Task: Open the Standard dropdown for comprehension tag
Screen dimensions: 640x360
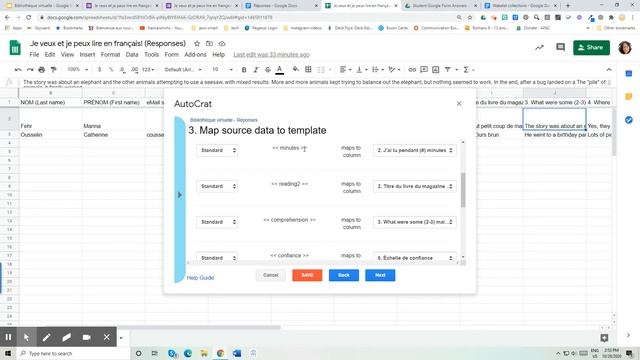Action: pos(217,222)
